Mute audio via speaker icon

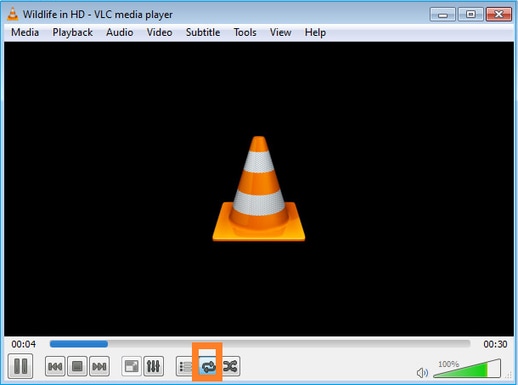tap(422, 372)
